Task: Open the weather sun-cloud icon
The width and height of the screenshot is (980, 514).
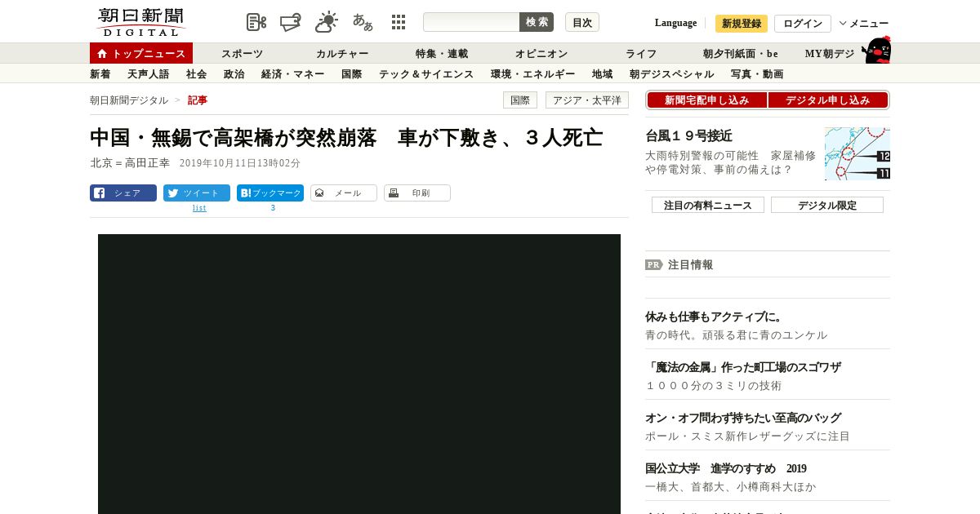Action: (x=327, y=22)
